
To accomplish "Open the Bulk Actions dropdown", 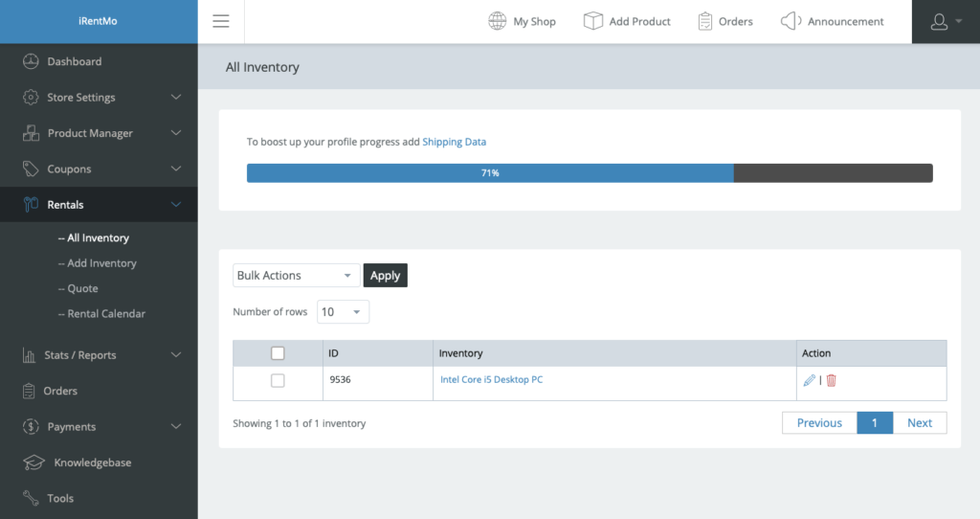I will click(x=297, y=275).
